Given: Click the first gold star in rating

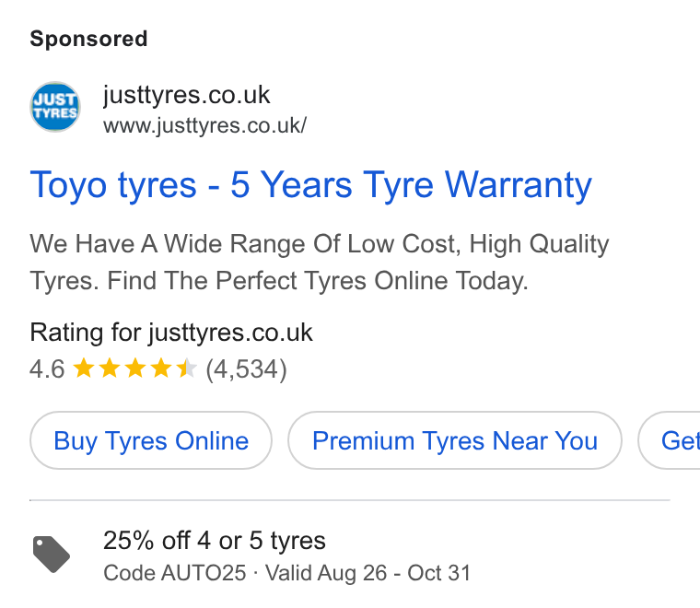Looking at the screenshot, I should coord(84,369).
